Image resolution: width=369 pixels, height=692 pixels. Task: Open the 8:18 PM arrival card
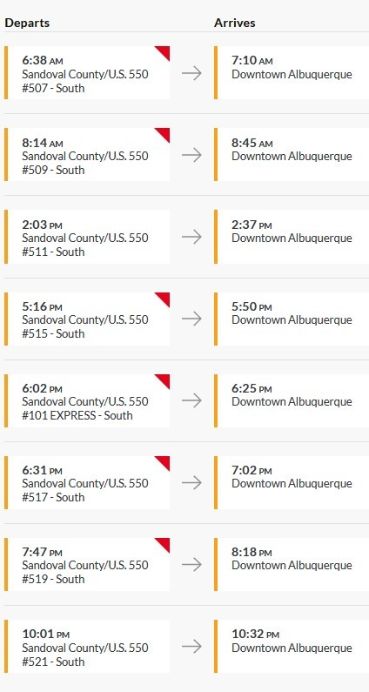click(291, 564)
